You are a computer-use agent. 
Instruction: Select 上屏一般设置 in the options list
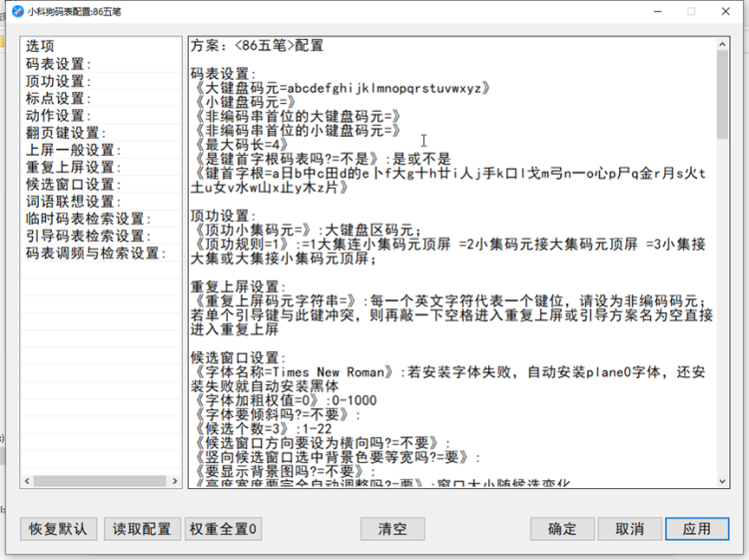(x=101, y=150)
